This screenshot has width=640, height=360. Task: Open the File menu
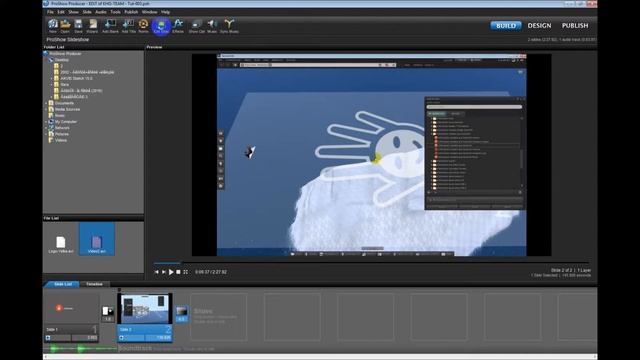pos(50,12)
